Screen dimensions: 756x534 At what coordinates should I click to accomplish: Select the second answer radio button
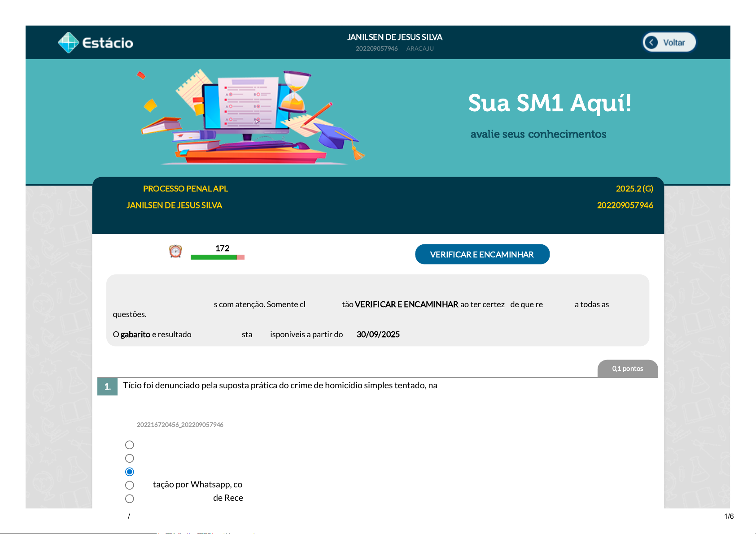pyautogui.click(x=130, y=458)
